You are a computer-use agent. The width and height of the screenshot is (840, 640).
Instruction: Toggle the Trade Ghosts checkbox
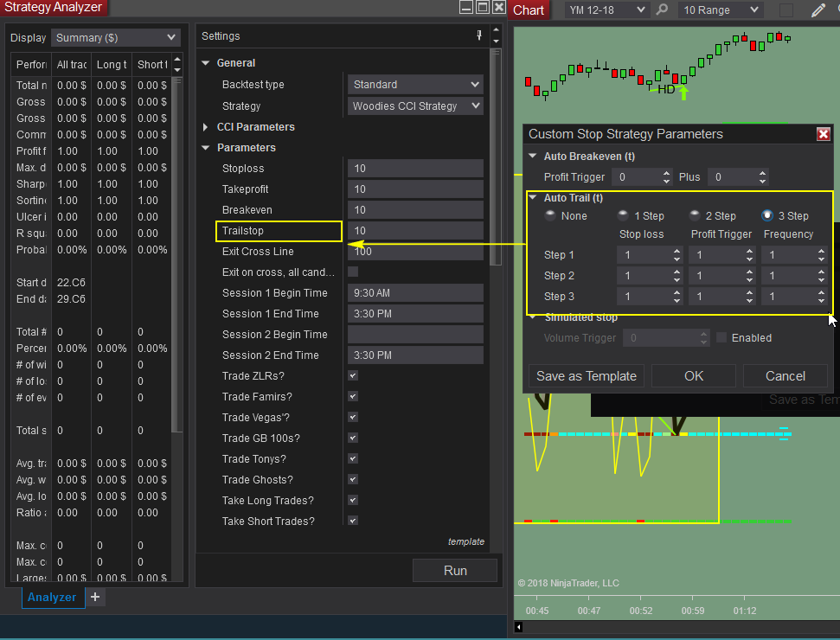pyautogui.click(x=352, y=479)
